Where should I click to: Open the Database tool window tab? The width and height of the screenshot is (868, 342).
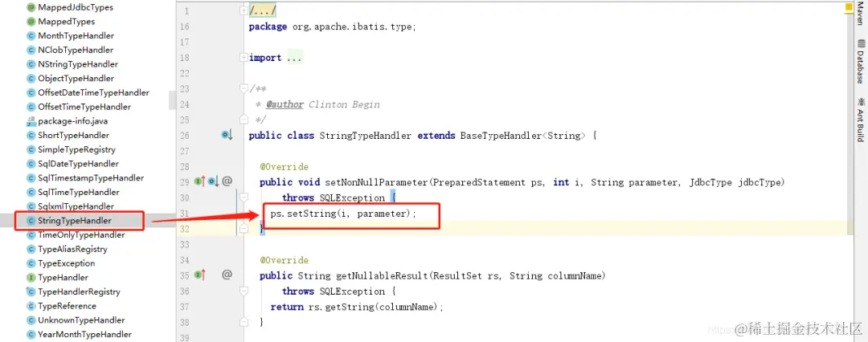(860, 61)
